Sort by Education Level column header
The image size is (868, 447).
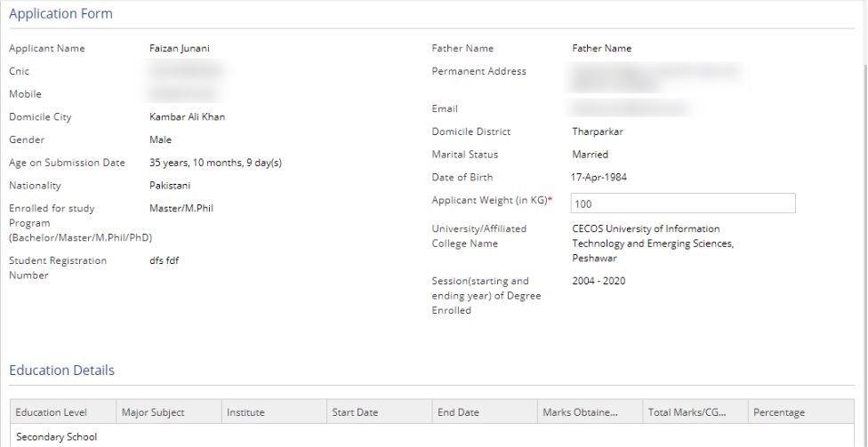pos(51,412)
